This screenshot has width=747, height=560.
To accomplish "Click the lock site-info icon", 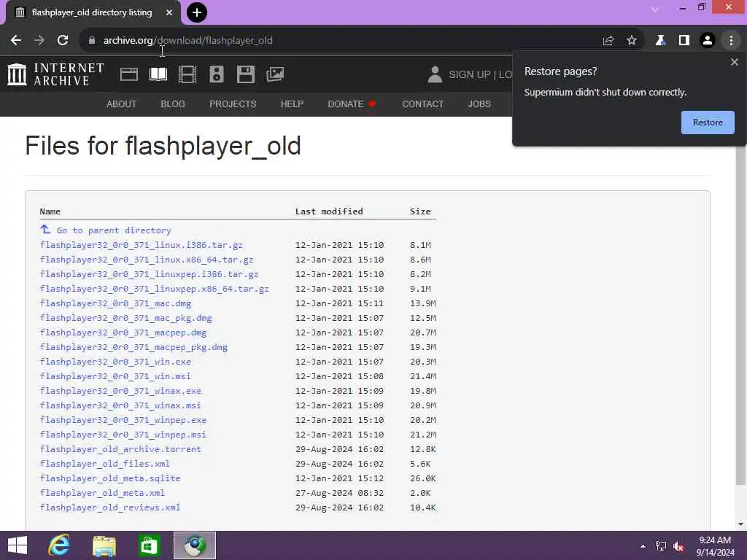I will tap(92, 41).
